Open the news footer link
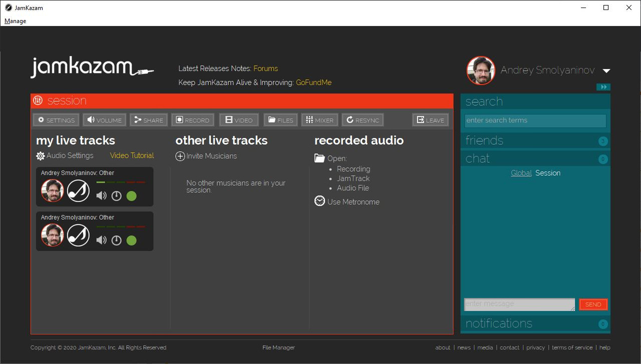The width and height of the screenshot is (641, 364). click(x=464, y=347)
